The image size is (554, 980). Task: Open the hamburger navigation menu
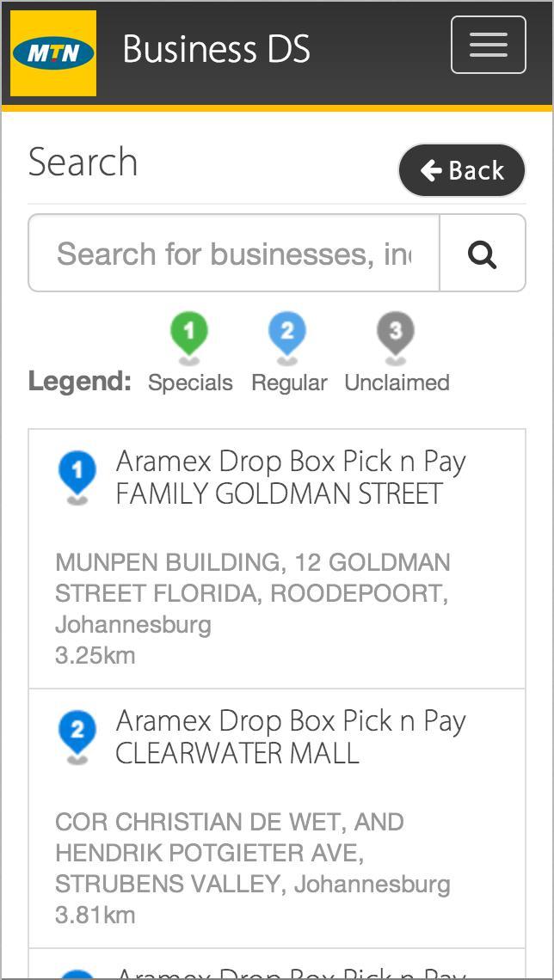(488, 45)
